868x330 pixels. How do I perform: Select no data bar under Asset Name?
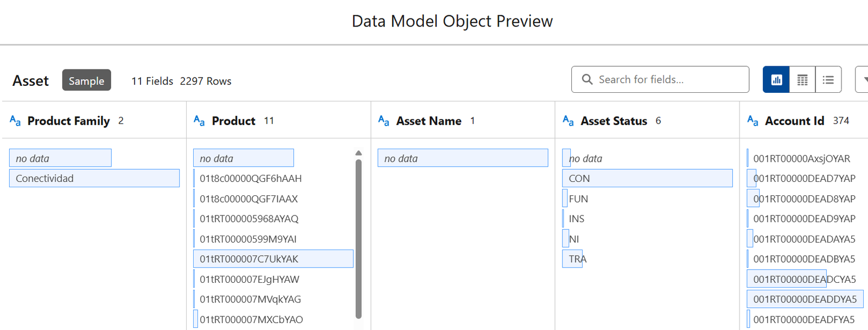tap(463, 158)
